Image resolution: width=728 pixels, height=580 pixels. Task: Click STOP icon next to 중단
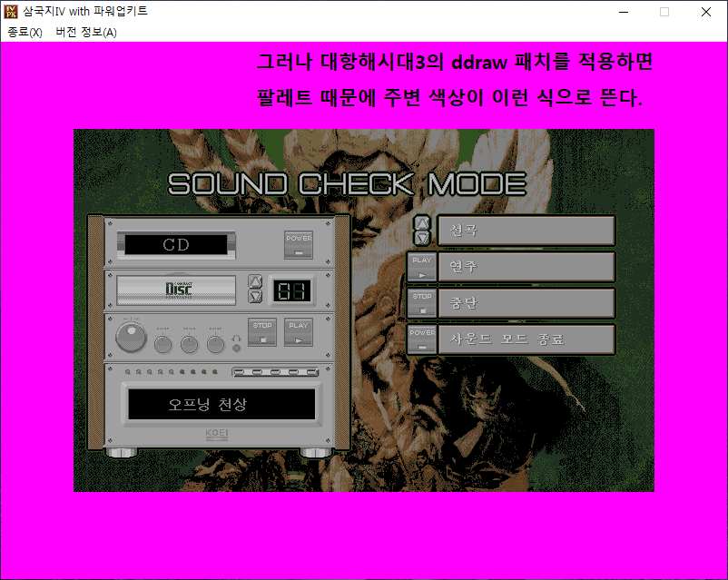pos(421,303)
